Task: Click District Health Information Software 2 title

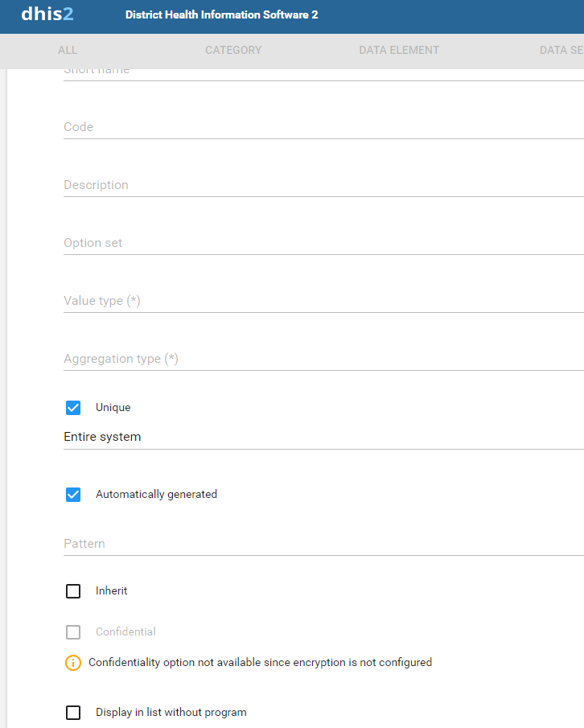Action: (221, 15)
